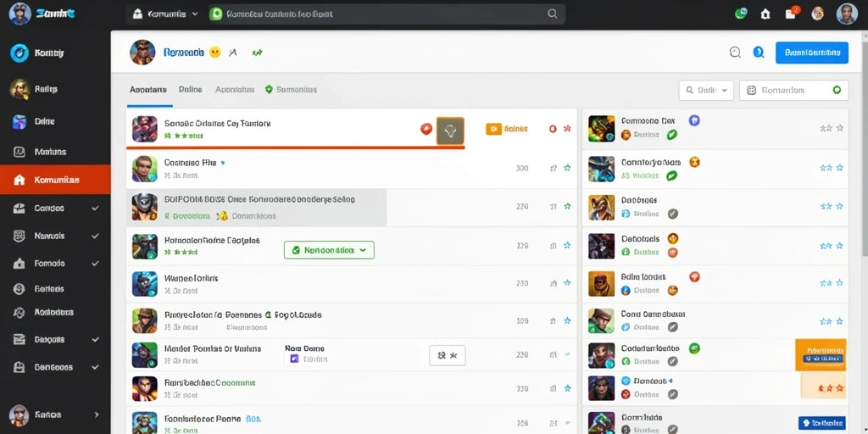Click the top search input field
The image size is (868, 434).
click(387, 14)
